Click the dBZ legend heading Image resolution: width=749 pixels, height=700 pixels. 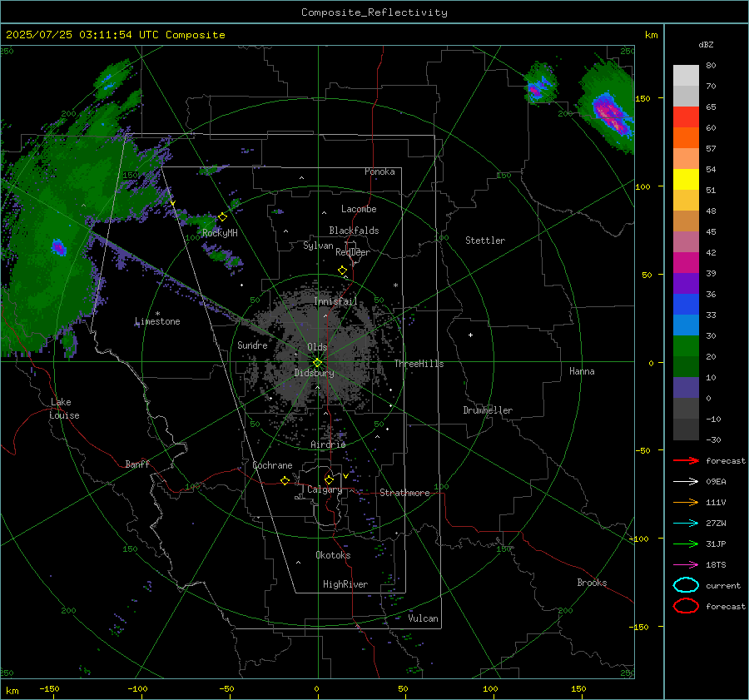[706, 44]
